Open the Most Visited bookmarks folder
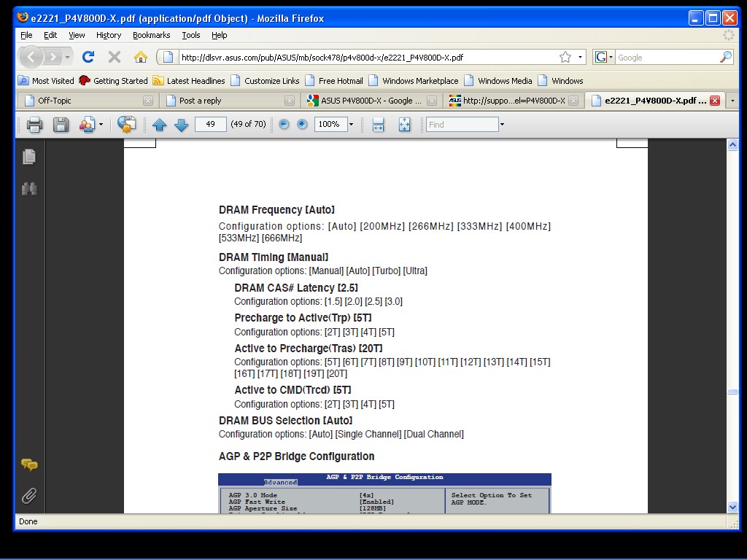The height and width of the screenshot is (560, 747). pos(46,80)
